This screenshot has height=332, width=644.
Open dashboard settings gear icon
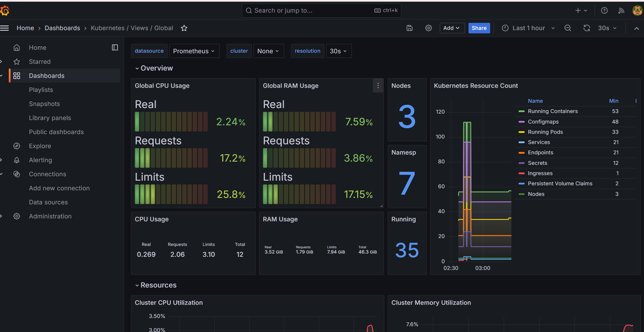(428, 28)
